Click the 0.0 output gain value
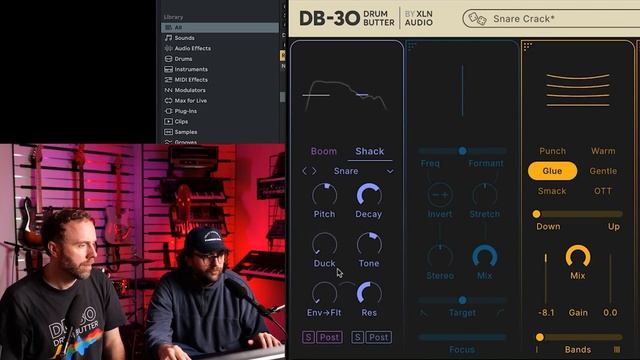 click(x=610, y=313)
